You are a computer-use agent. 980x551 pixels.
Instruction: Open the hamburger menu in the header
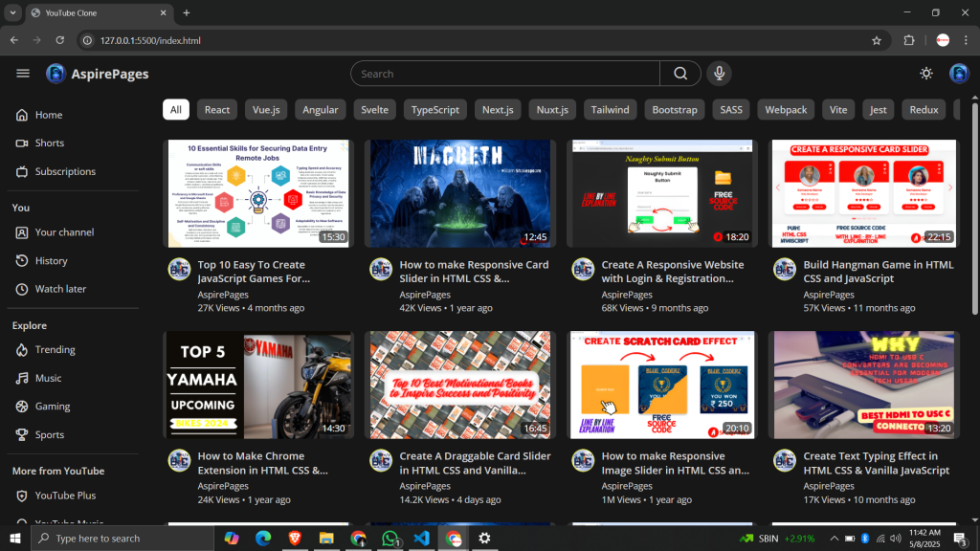23,74
